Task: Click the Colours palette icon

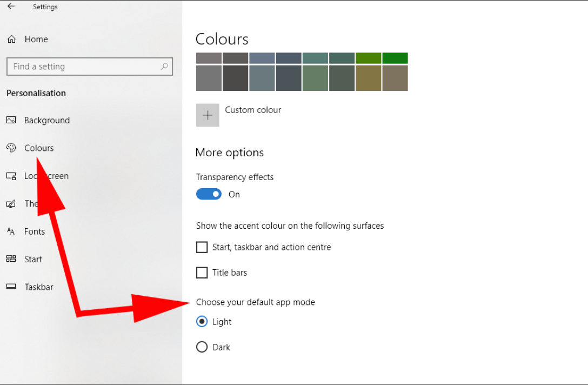Action: [x=11, y=148]
